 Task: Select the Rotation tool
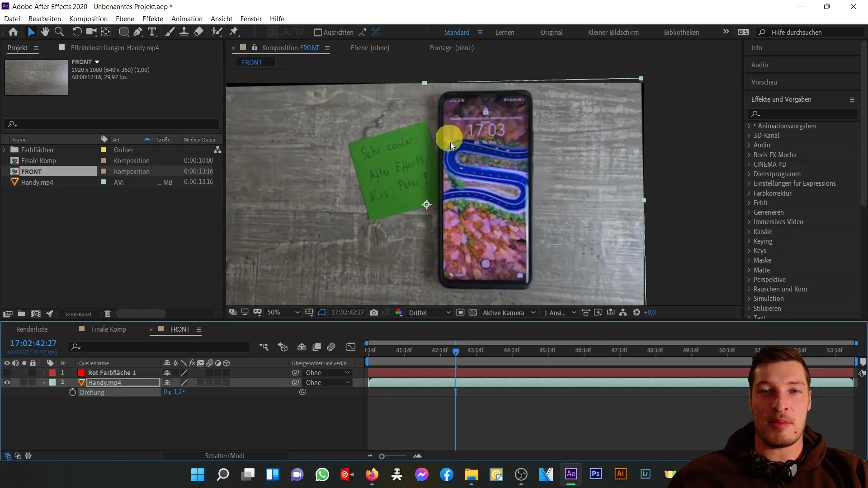[x=77, y=32]
